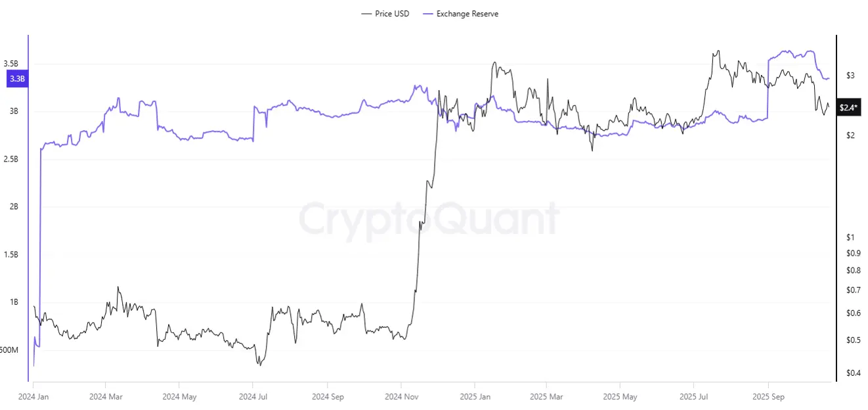Screen dimensions: 868x410
Task: Click the 2025 May date label
Action: [x=620, y=397]
